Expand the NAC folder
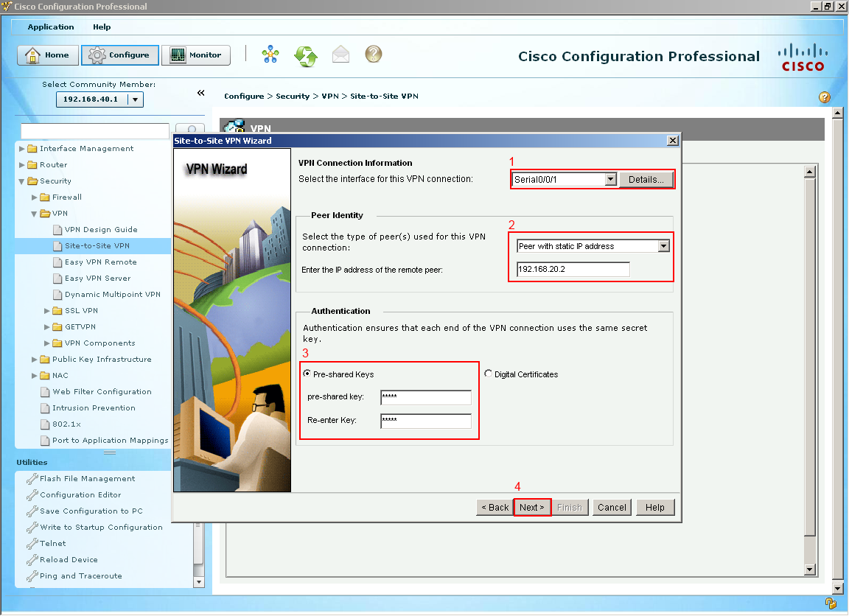 coord(34,377)
